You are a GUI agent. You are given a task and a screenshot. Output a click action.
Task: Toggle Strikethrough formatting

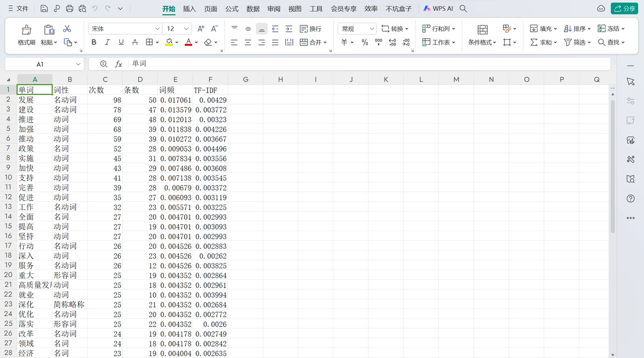click(135, 42)
